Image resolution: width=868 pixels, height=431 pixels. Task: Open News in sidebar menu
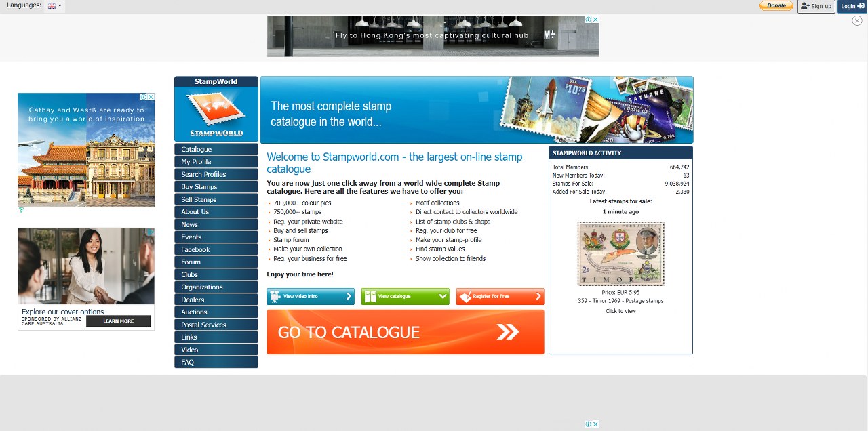pos(216,224)
